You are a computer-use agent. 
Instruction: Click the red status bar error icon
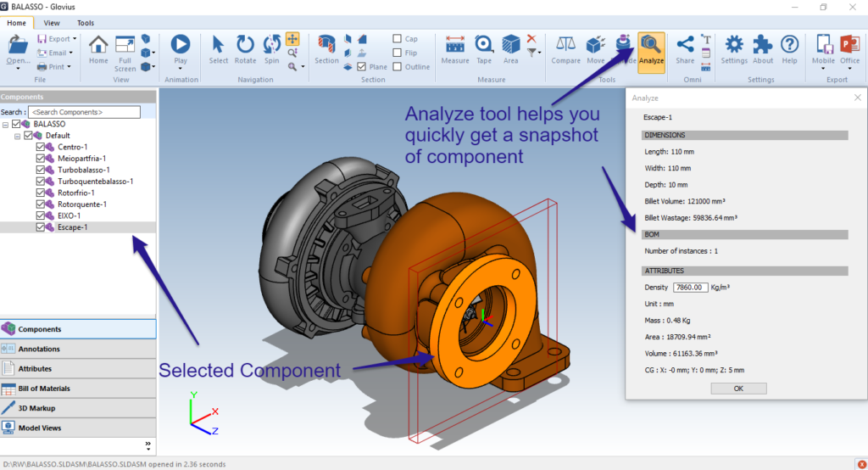coord(861,464)
